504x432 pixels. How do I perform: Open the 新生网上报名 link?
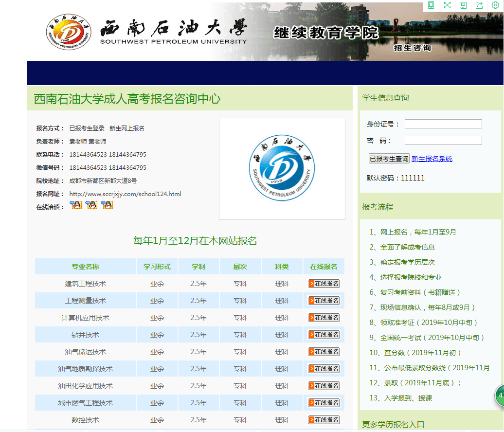(127, 128)
